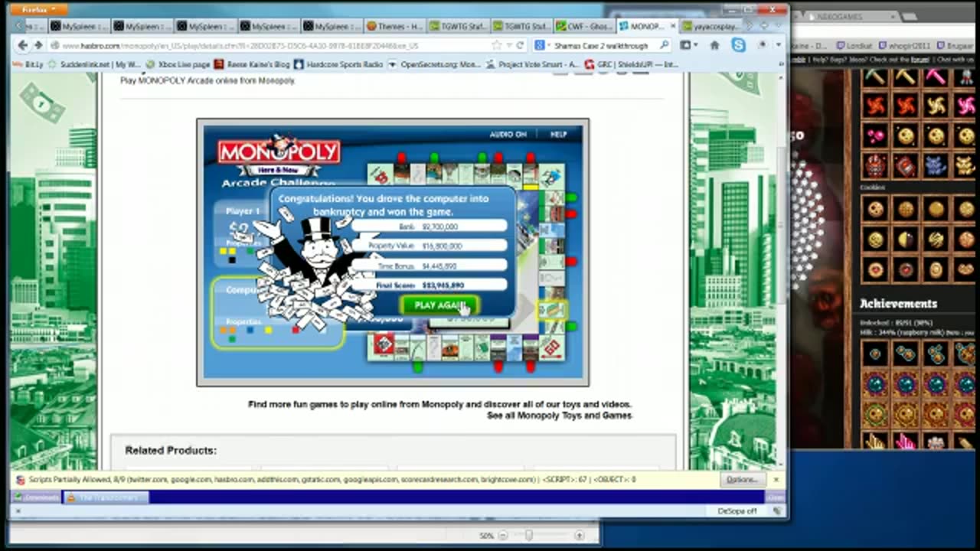Click the NoScript icon in the notification bar
This screenshot has height=551, width=980.
21,480
